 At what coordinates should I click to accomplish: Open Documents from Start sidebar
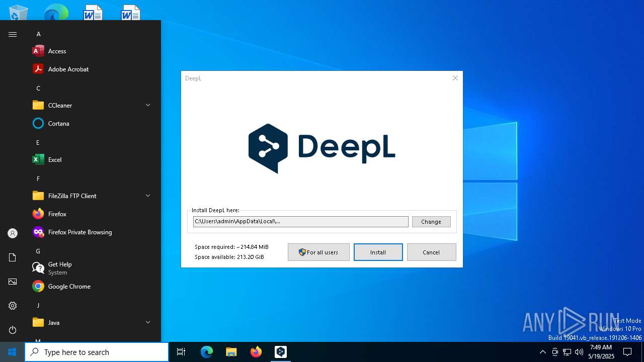pos(13,257)
